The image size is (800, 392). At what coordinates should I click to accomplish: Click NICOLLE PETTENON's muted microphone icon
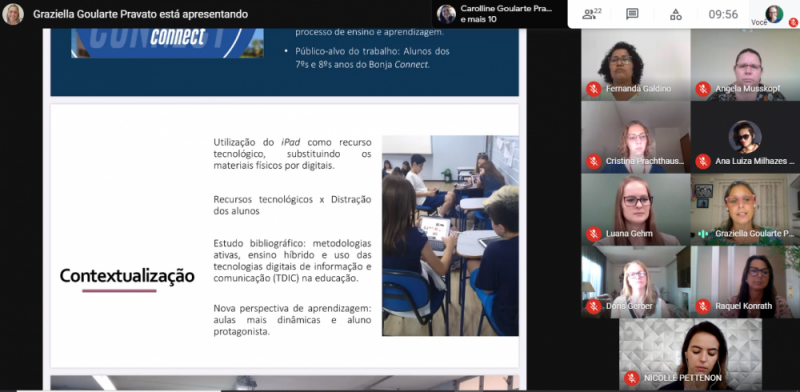pos(632,378)
